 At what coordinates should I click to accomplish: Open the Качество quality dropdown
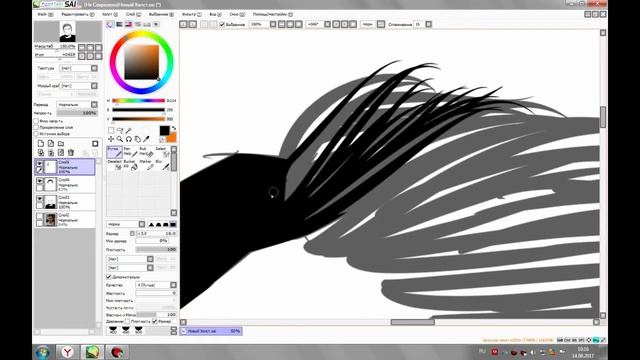click(156, 285)
